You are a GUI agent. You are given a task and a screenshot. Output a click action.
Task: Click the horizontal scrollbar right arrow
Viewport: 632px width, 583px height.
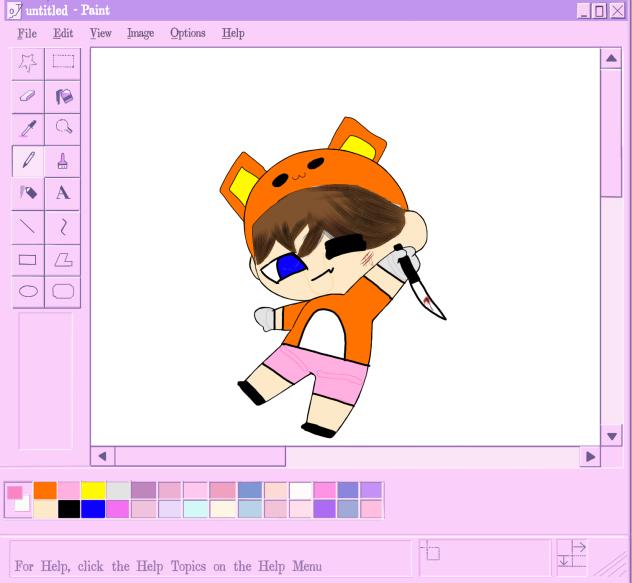tap(590, 456)
